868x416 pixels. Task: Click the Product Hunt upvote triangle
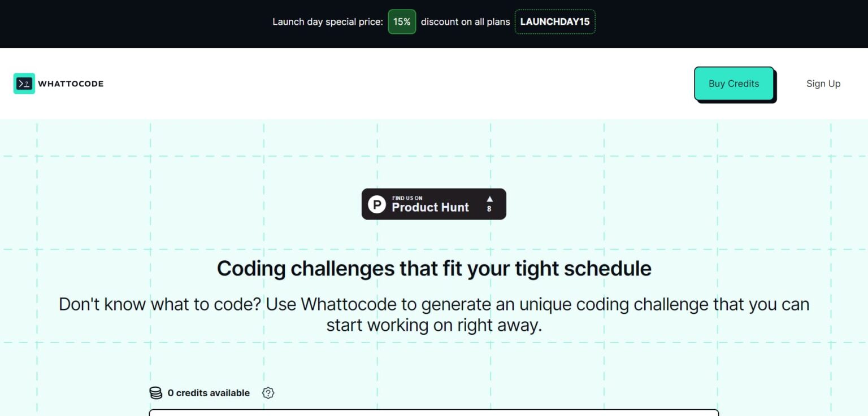[489, 199]
